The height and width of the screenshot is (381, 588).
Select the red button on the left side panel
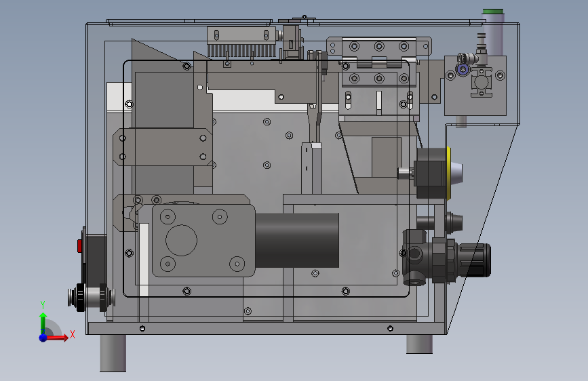pyautogui.click(x=79, y=246)
